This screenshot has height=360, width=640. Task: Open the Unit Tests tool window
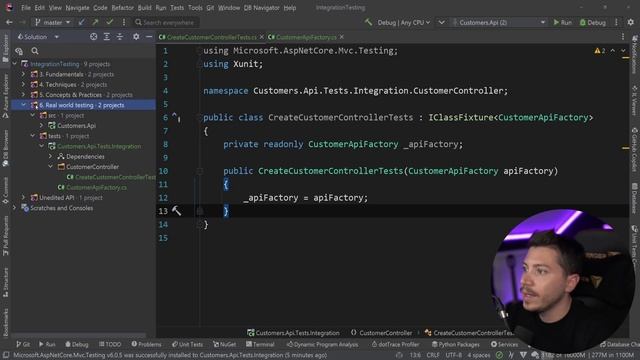pyautogui.click(x=187, y=344)
